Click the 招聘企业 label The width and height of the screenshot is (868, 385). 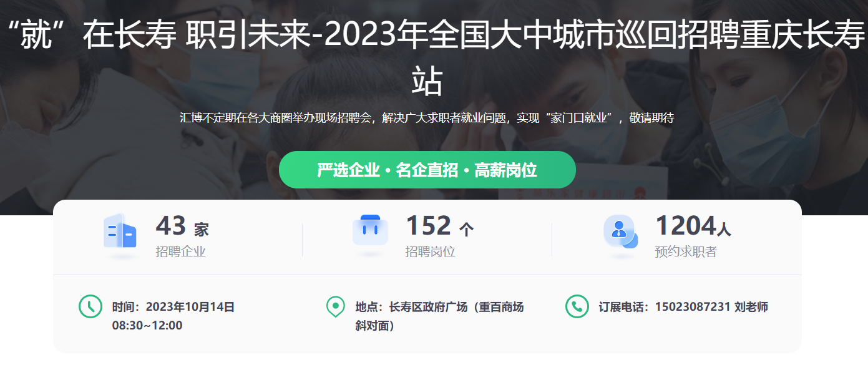(180, 252)
